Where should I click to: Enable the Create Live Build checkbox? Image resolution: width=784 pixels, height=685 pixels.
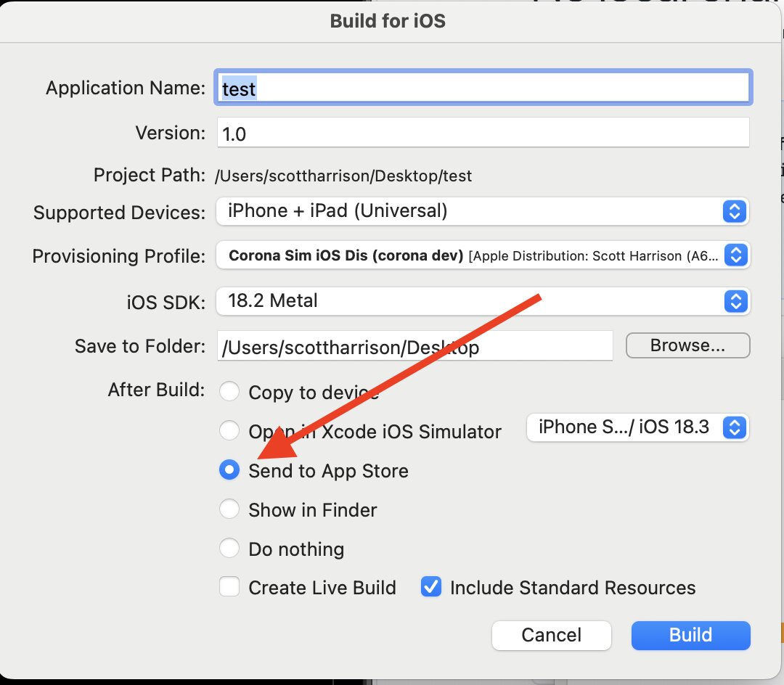[x=229, y=586]
